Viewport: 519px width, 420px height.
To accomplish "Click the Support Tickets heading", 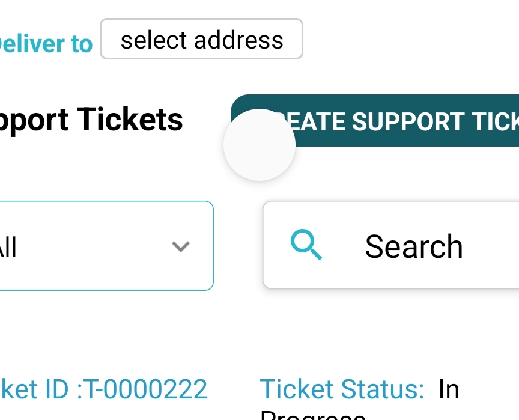I will click(x=91, y=120).
